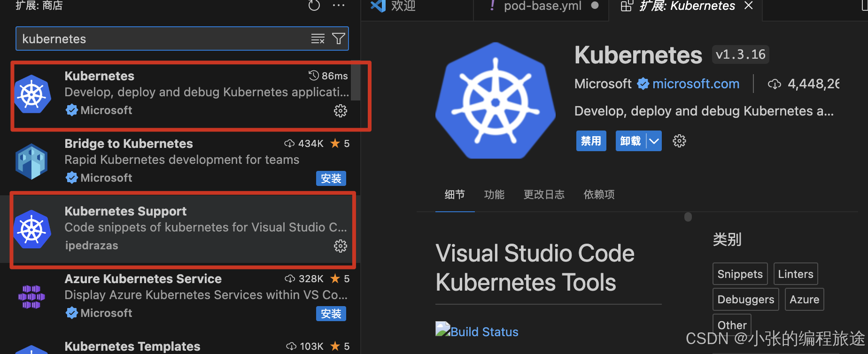Screen dimensions: 868x354
Task: Open manage gear for Kubernetes Support extension
Action: (x=341, y=246)
